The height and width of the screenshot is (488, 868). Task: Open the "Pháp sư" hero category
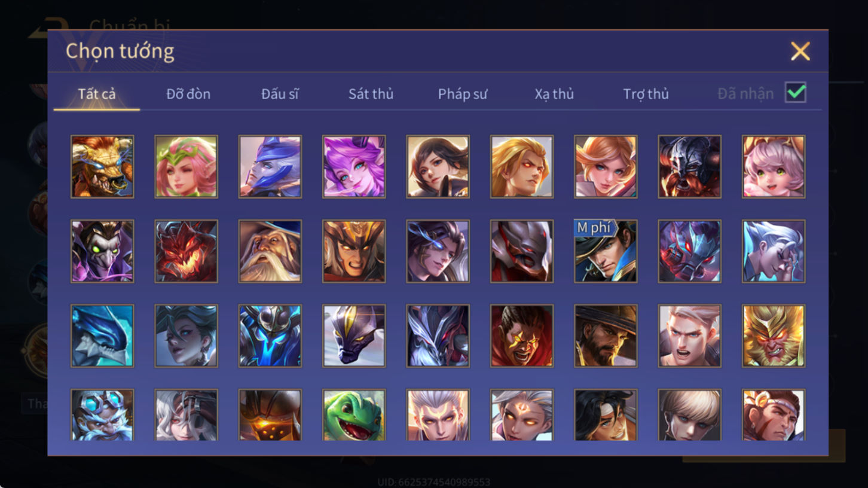coord(463,94)
